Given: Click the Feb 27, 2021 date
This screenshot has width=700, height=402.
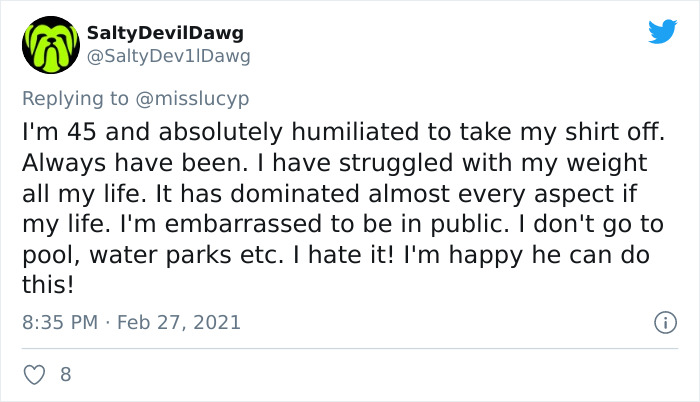Looking at the screenshot, I should (x=181, y=323).
